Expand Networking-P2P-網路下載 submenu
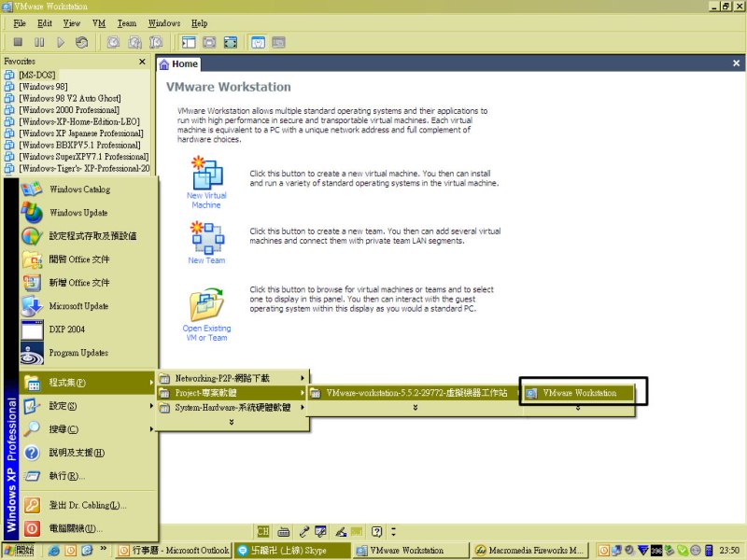Image resolution: width=747 pixels, height=560 pixels. pos(233,378)
